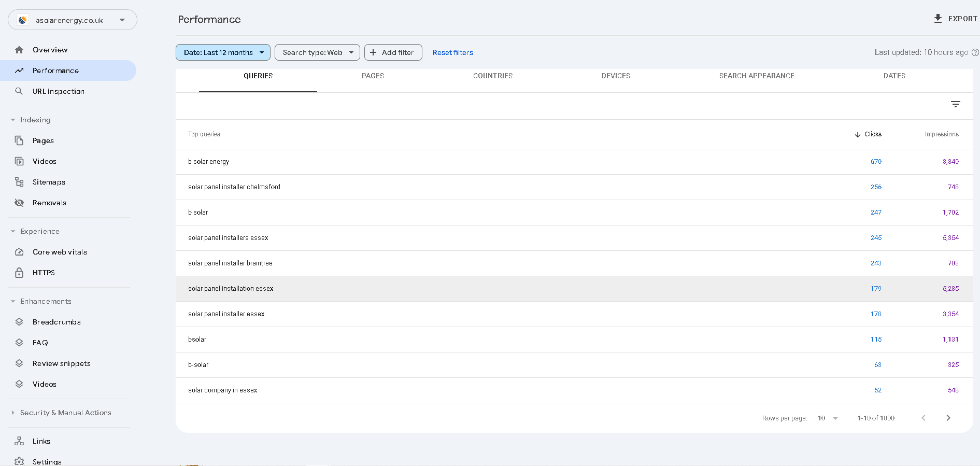
Task: Switch to the Search Appearance tab
Action: tap(757, 76)
